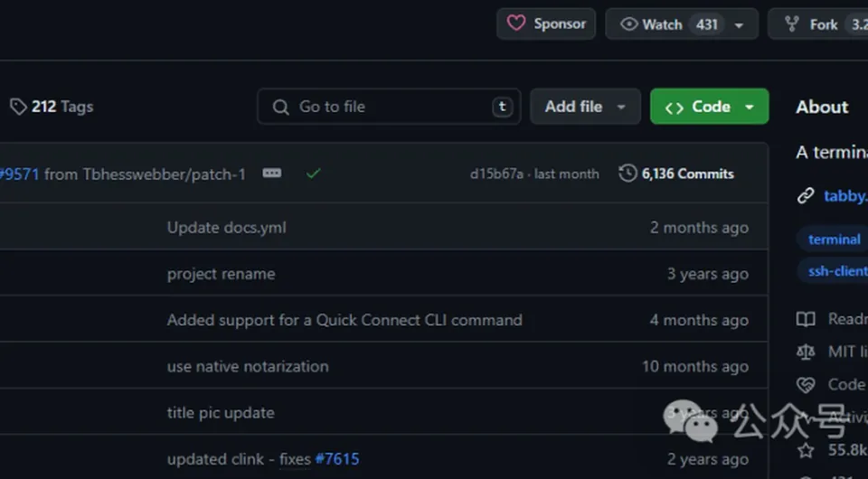This screenshot has height=479, width=868.
Task: Click the About heading
Action: 822,107
